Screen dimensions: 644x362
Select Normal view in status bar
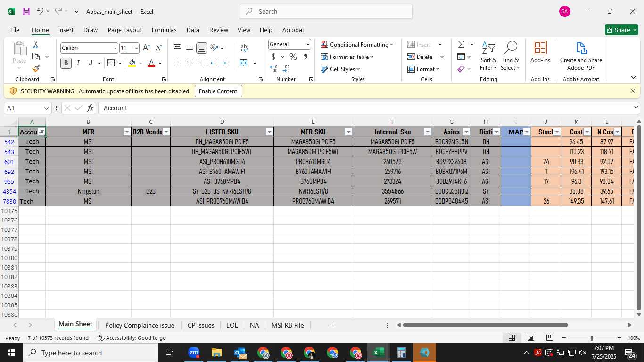point(512,338)
